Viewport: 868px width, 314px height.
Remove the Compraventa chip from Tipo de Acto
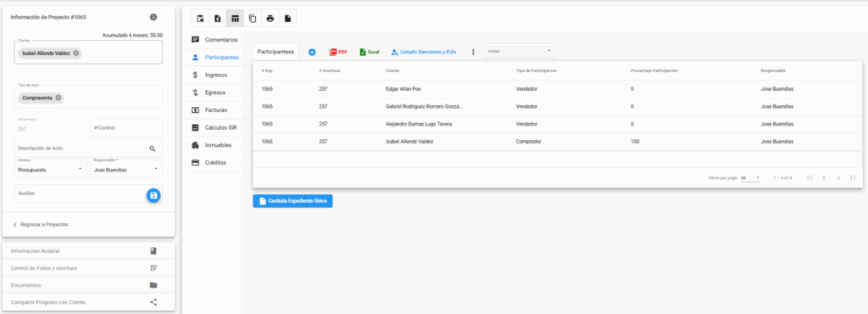point(58,98)
